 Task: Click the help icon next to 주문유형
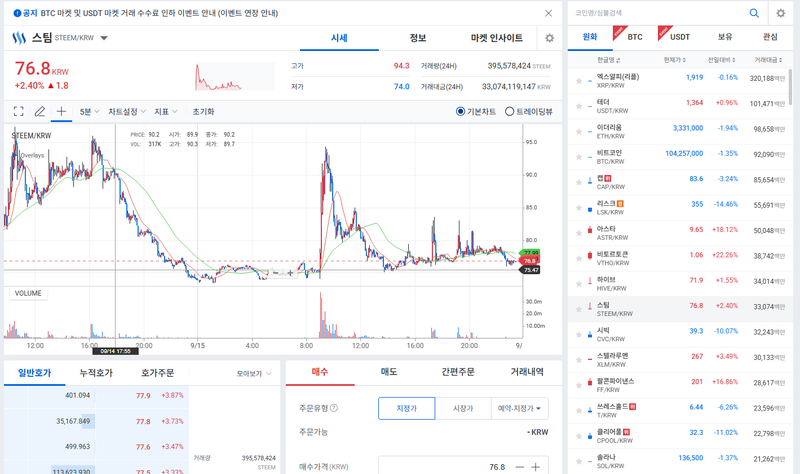334,408
